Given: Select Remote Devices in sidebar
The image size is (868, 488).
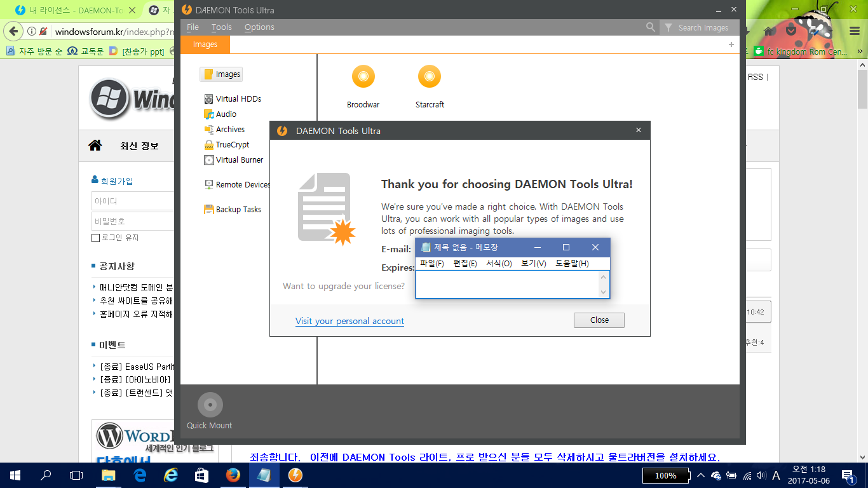Looking at the screenshot, I should pyautogui.click(x=237, y=185).
